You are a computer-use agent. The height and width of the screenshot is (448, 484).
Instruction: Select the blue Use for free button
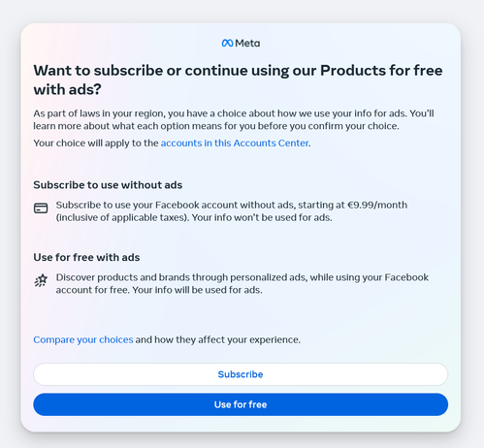coord(241,404)
